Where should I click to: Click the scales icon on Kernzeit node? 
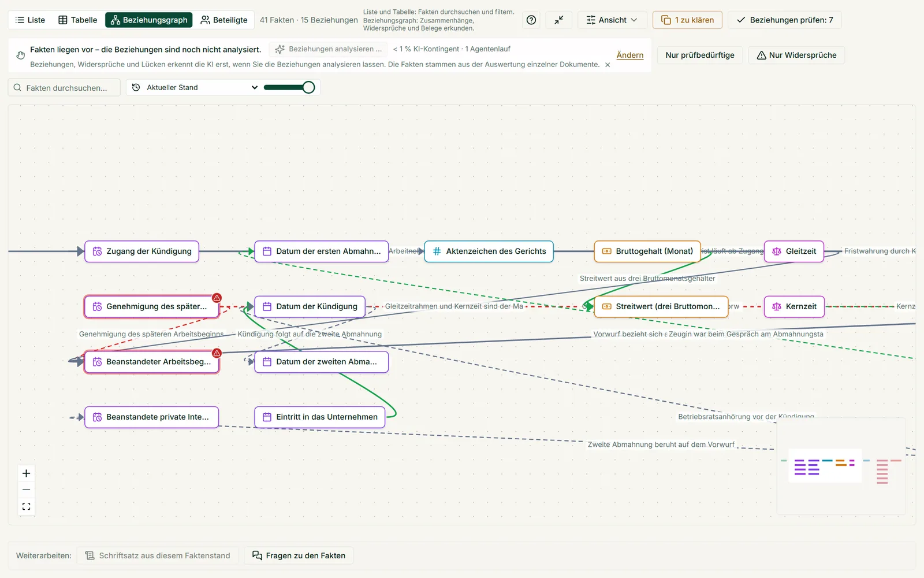coord(777,306)
